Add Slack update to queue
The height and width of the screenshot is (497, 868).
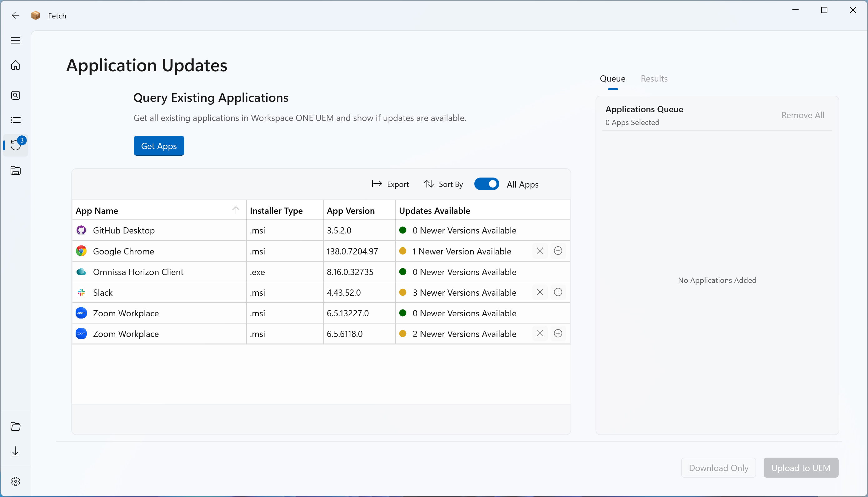558,292
